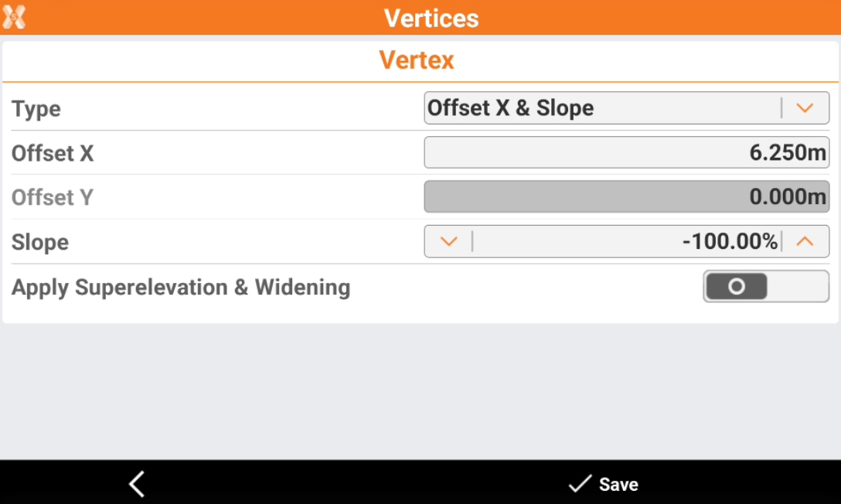Go back using the left arrow
This screenshot has width=841, height=504.
pos(137,484)
